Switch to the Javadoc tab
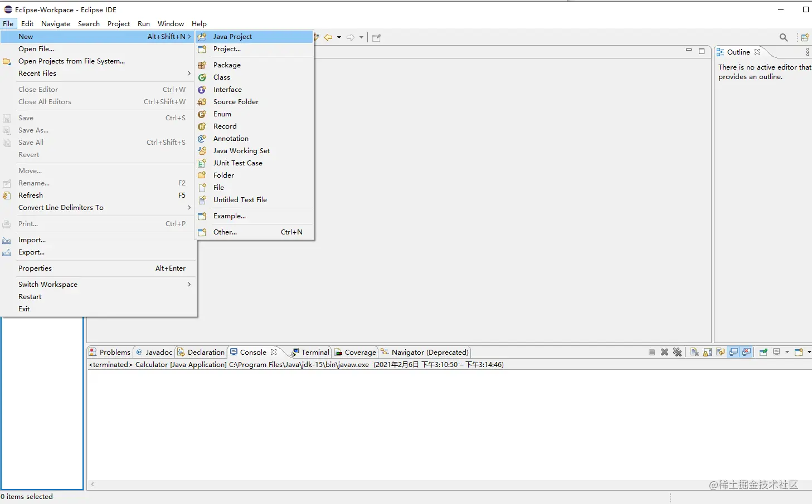 pos(154,352)
